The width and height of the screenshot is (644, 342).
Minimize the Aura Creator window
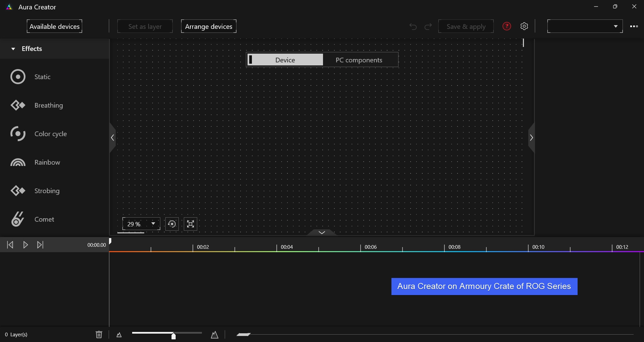point(596,7)
